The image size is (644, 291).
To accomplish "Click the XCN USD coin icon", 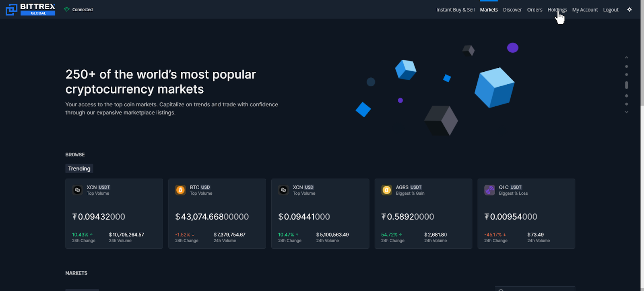I will coord(284,190).
